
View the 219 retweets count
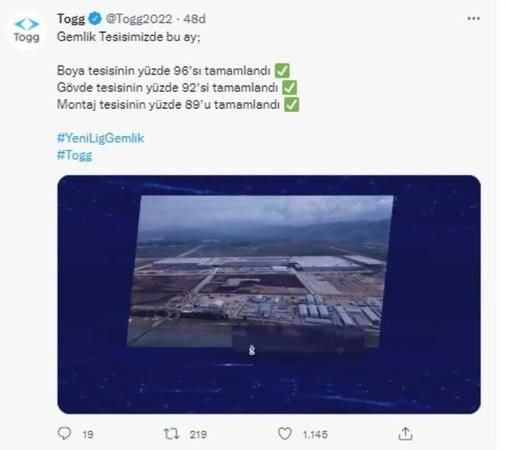click(x=198, y=434)
